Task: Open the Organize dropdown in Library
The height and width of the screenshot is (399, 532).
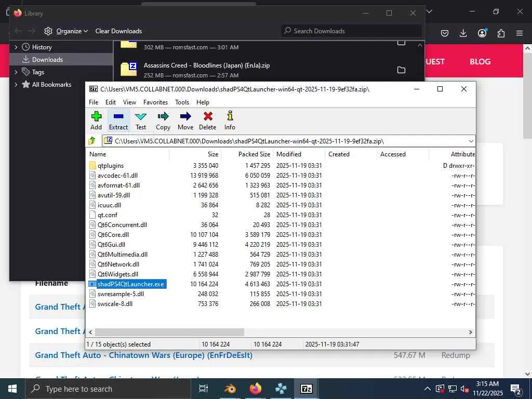Action: pyautogui.click(x=66, y=31)
